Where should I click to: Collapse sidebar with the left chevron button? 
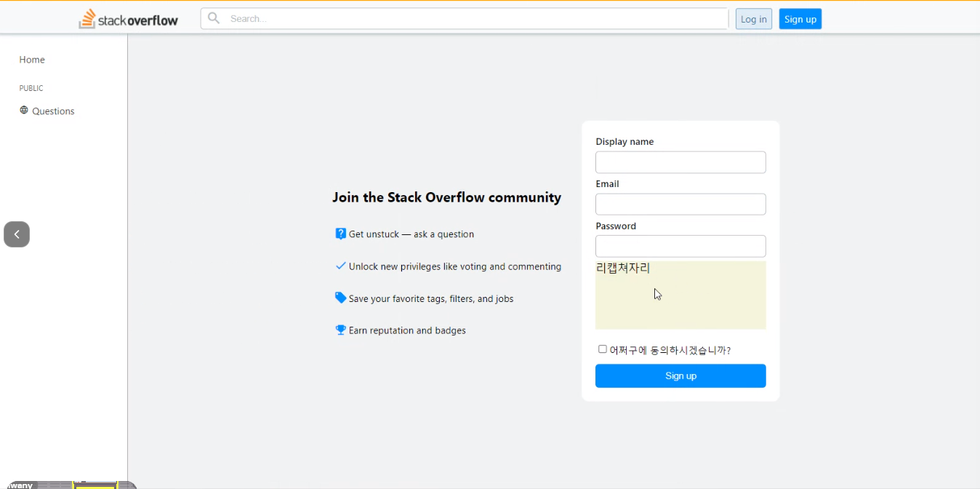click(17, 234)
